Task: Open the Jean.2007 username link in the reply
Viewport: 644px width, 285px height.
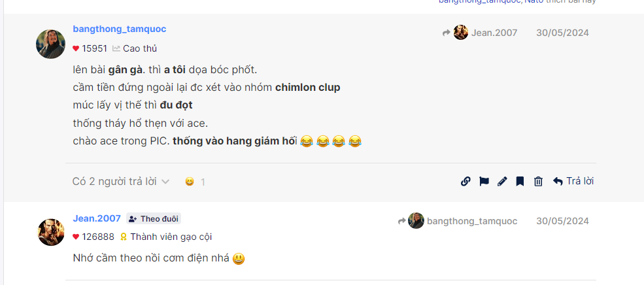Action: 97,218
